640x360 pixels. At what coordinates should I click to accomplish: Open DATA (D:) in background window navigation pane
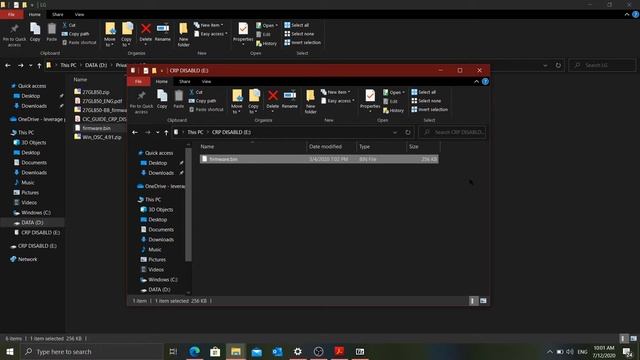(x=32, y=222)
